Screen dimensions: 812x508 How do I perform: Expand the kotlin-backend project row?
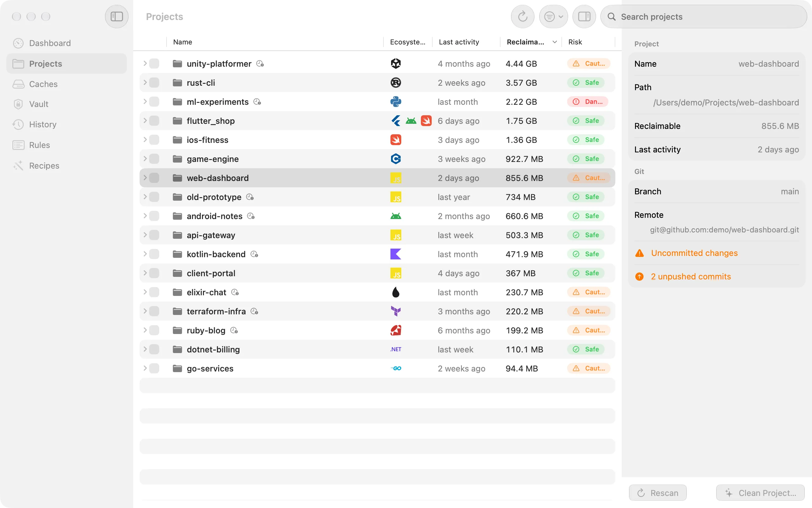pyautogui.click(x=145, y=254)
